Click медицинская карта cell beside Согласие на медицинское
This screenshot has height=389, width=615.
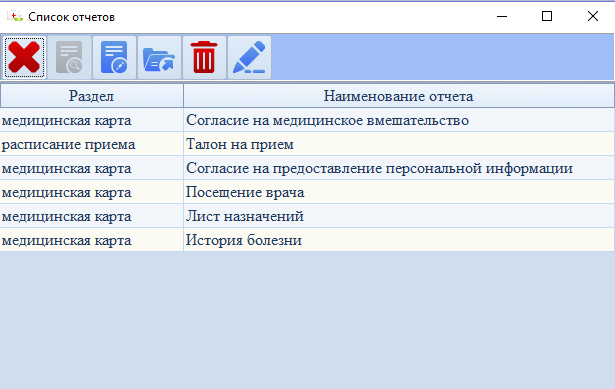[x=91, y=120]
